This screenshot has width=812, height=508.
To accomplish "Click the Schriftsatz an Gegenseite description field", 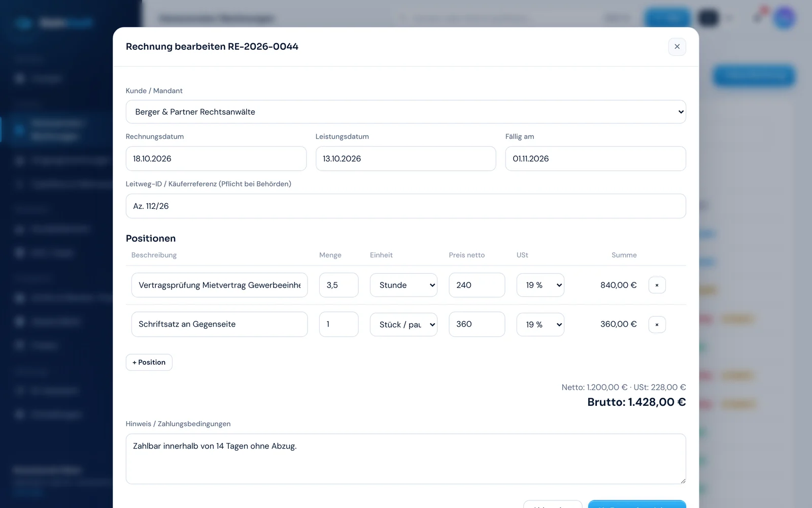I will point(219,324).
